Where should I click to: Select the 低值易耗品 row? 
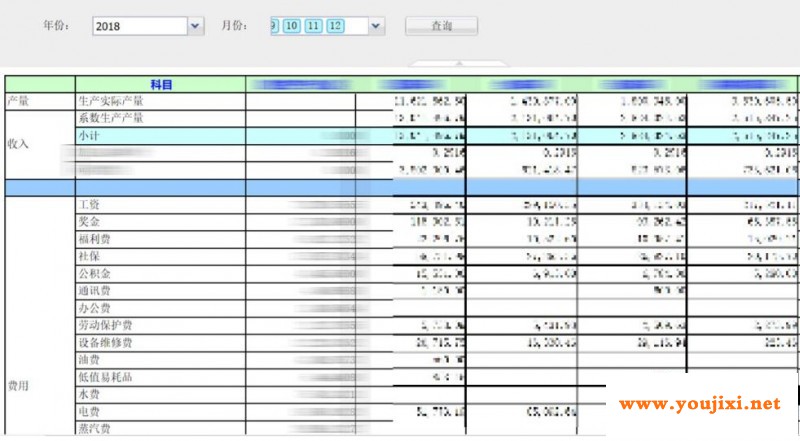coord(105,377)
